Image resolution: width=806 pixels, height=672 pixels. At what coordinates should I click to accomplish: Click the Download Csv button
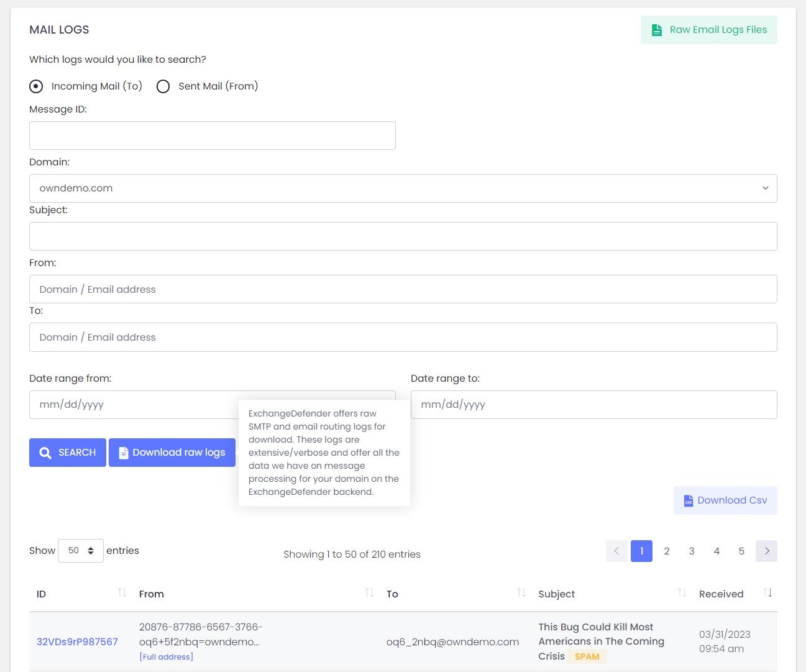725,500
